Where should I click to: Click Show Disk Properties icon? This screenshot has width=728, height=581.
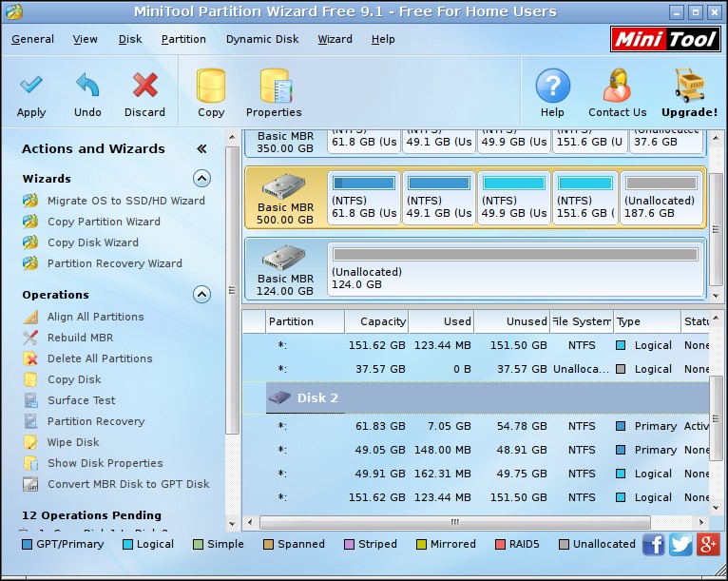pyautogui.click(x=30, y=463)
